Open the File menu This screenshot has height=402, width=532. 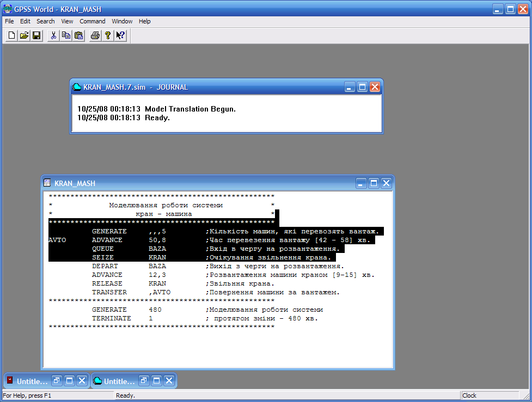(x=9, y=21)
